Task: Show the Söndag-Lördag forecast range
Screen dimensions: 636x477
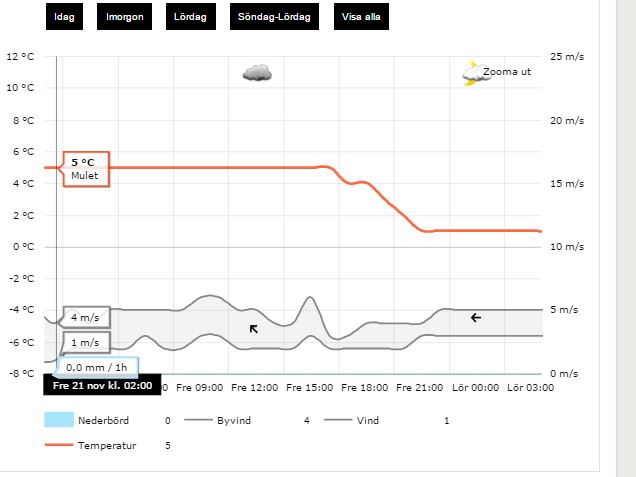Action: pos(274,17)
